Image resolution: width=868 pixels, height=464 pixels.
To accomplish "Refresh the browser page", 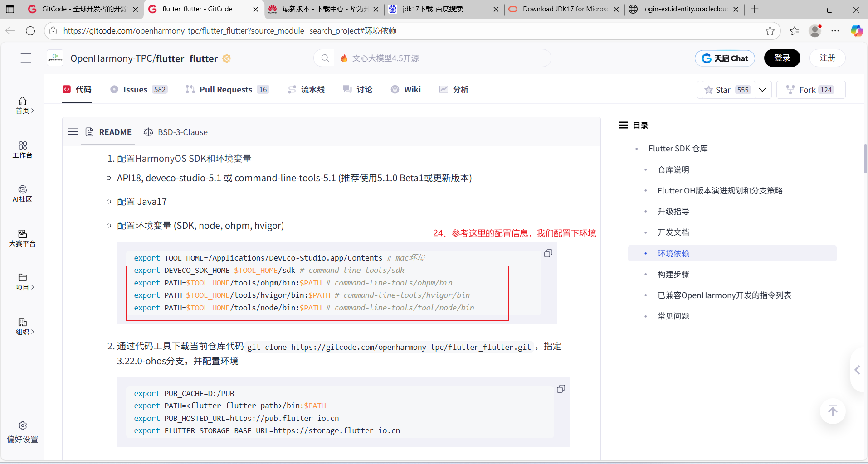I will [x=30, y=31].
